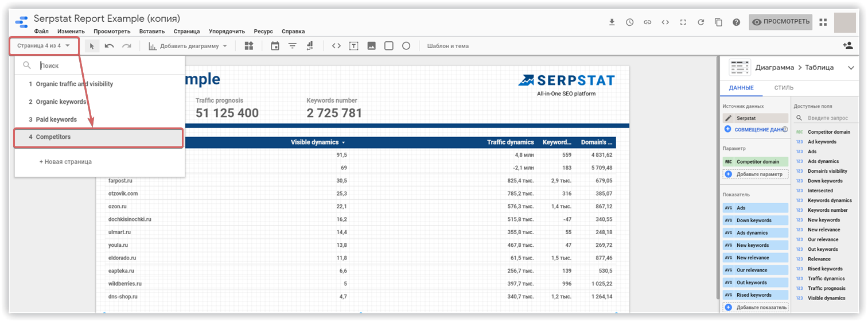Viewport: 868px width, 322px height.
Task: Draw a circle shape
Action: 406,46
